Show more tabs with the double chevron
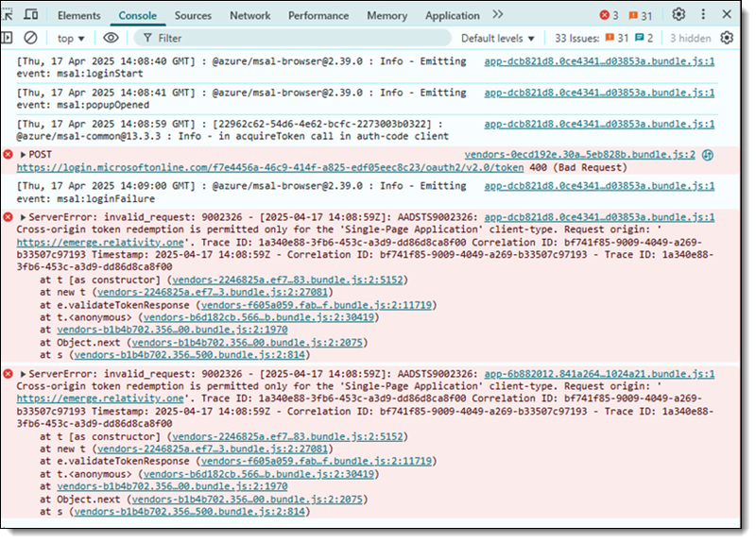 pyautogui.click(x=498, y=15)
